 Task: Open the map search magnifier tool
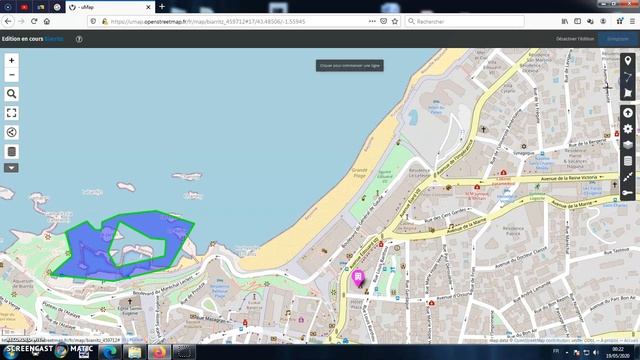11,94
